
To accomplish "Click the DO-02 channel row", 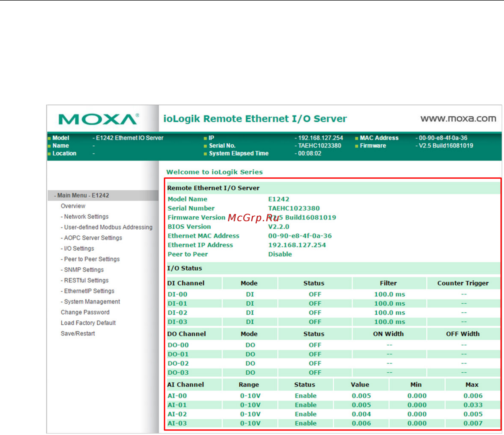I will pyautogui.click(x=333, y=364).
